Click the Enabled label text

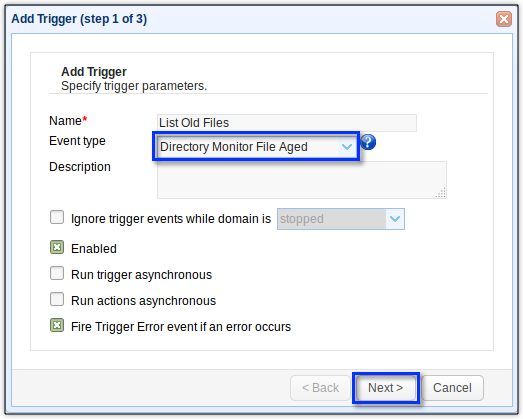(x=94, y=249)
